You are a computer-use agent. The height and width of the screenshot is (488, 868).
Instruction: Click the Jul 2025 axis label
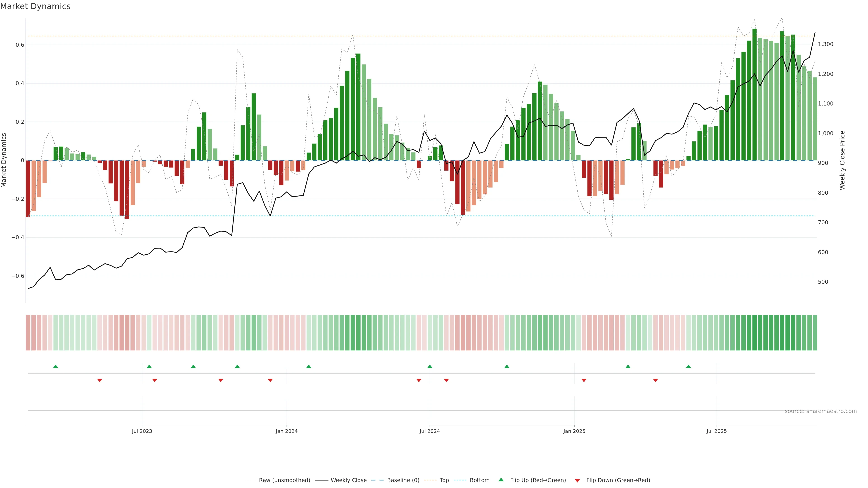[716, 431]
